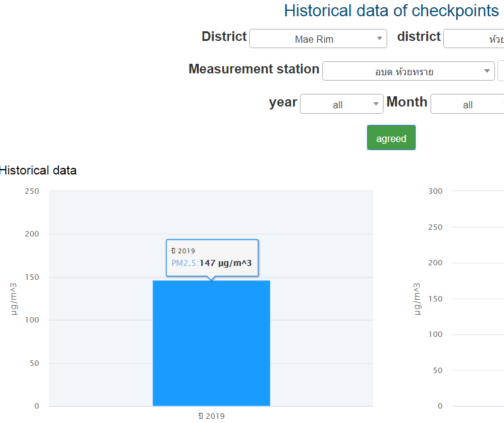Screen dimensions: 504x423
Task: Click the 300 tick on right chart
Action: 435,191
